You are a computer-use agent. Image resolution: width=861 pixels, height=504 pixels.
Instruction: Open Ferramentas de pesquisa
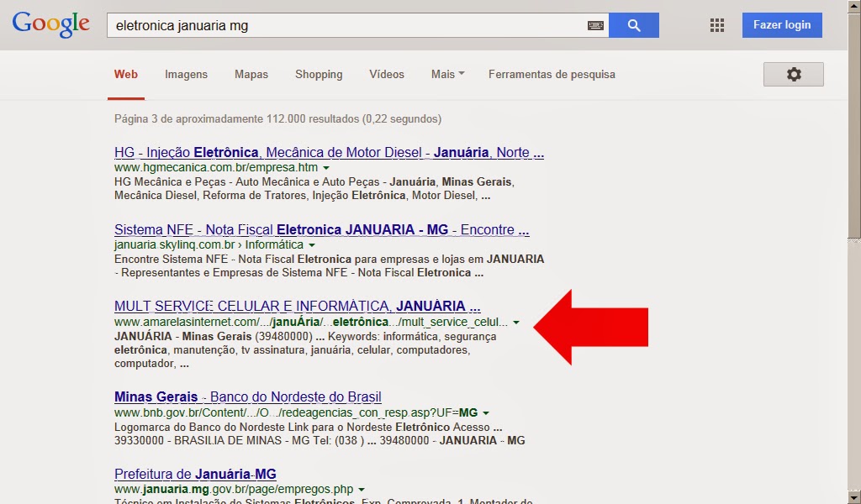pyautogui.click(x=552, y=74)
